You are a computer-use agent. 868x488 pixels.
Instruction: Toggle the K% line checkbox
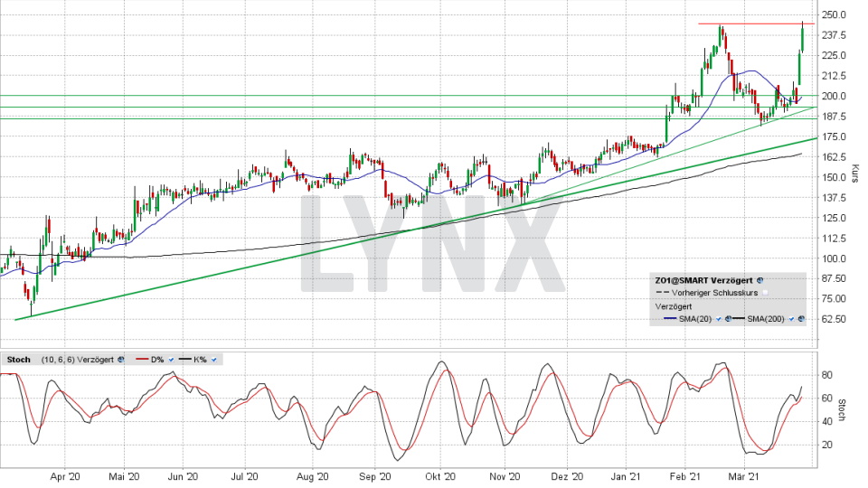click(215, 360)
